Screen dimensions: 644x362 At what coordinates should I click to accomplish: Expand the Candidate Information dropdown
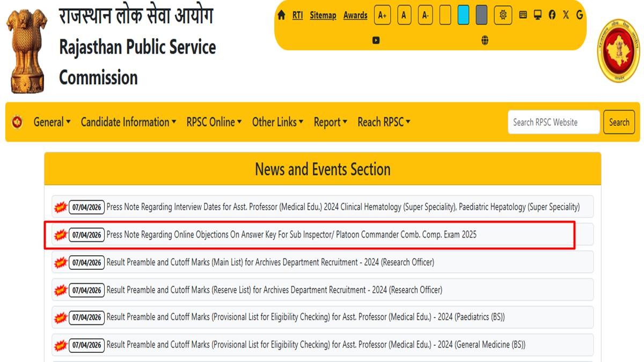pos(128,122)
